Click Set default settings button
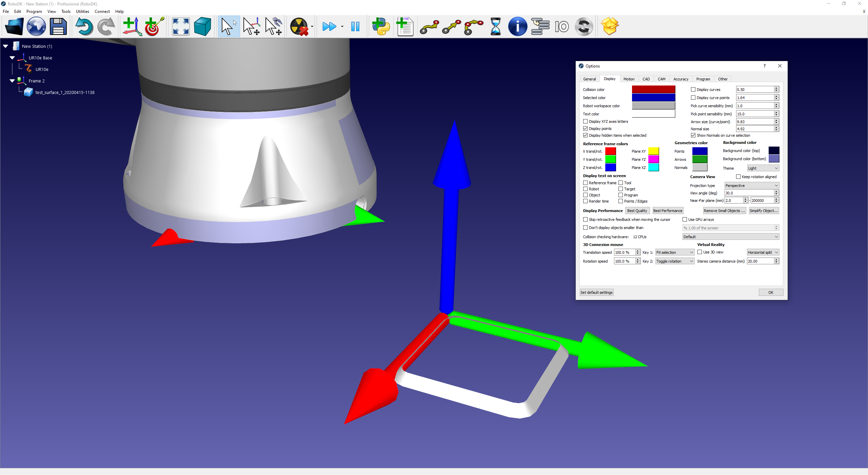This screenshot has width=868, height=475. 596,292
